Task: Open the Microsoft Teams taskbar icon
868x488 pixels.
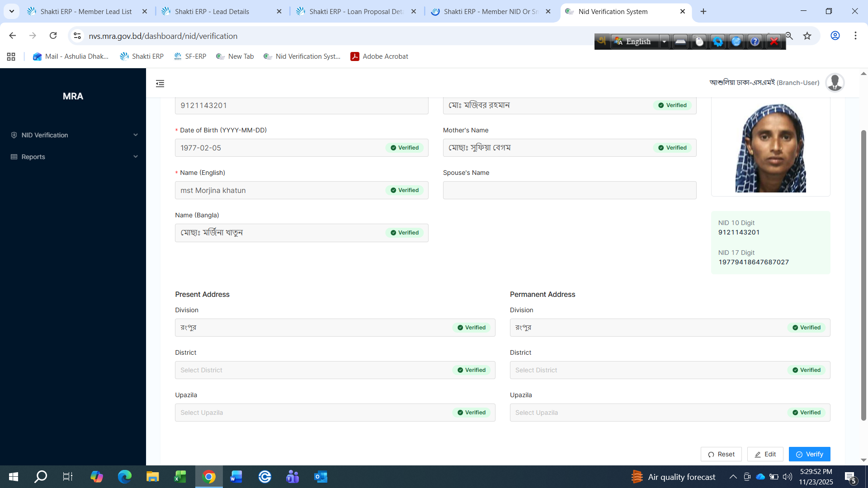Action: 292,477
